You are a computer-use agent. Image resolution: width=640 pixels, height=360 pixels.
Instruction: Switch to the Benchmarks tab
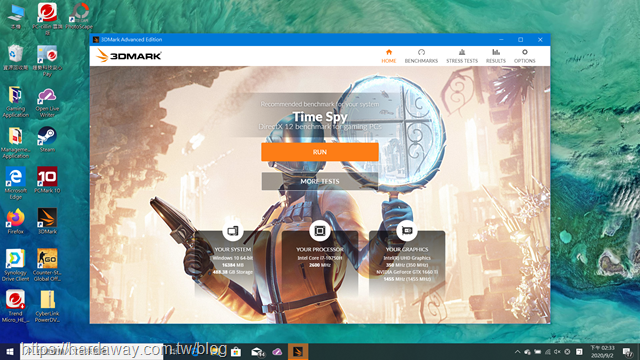421,56
